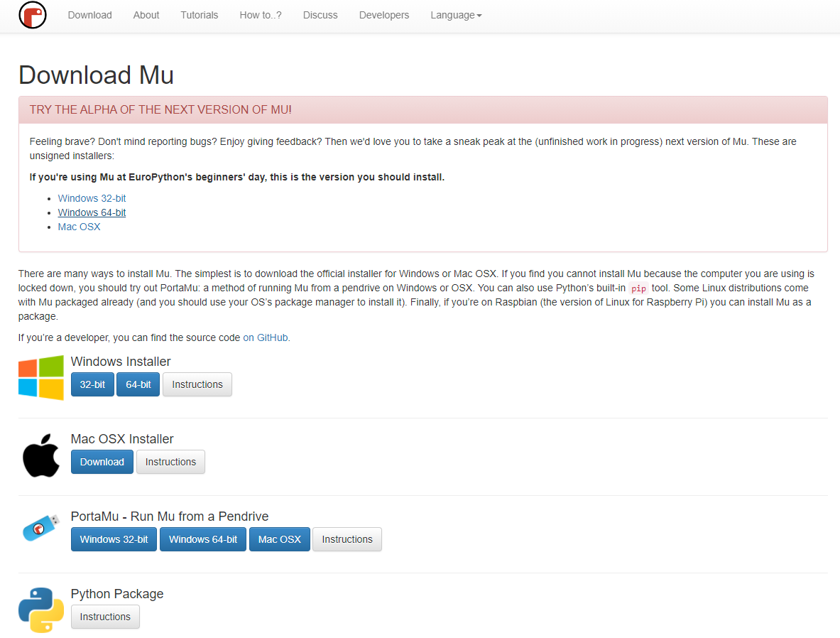The height and width of the screenshot is (638, 840).
Task: Open Python Package Instructions
Action: point(105,617)
